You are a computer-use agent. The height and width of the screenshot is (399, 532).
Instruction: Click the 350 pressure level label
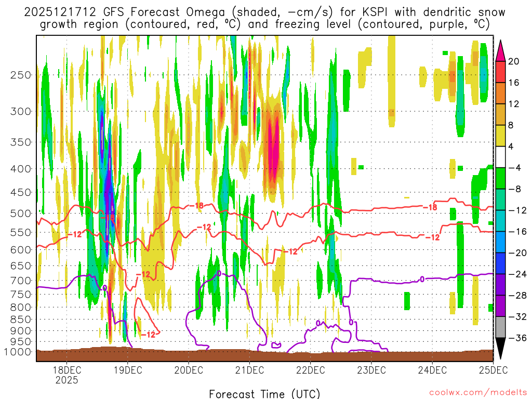(21, 142)
